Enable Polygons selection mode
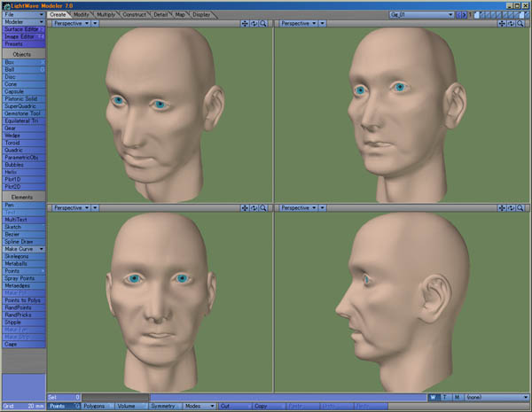Screen dimensions: 532x412 93,406
